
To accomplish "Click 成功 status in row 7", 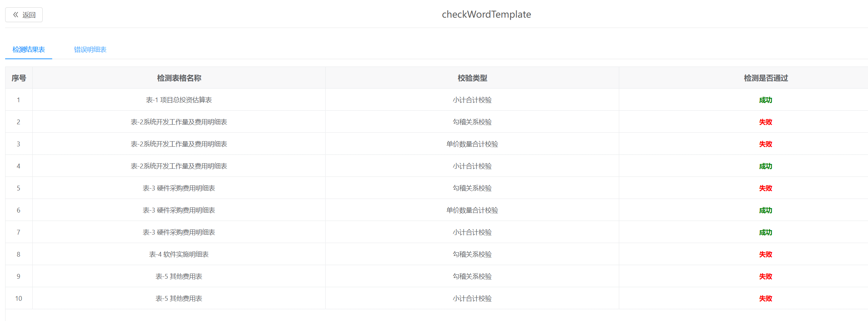I will (766, 232).
